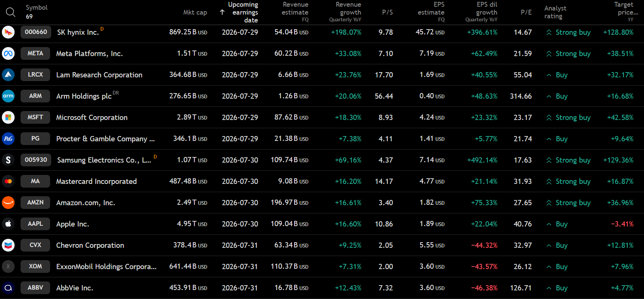The height and width of the screenshot is (299, 644).
Task: Open the ARM ticker symbol
Action: point(35,96)
